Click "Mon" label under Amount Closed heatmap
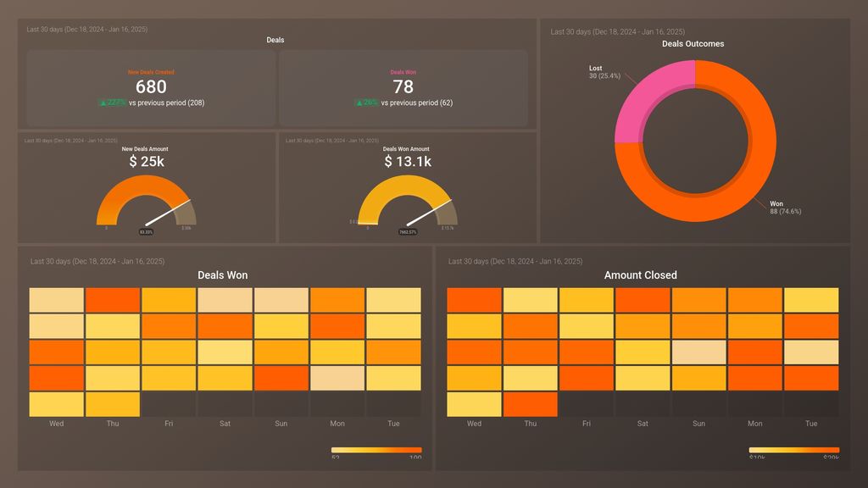The width and height of the screenshot is (868, 488). tap(755, 424)
